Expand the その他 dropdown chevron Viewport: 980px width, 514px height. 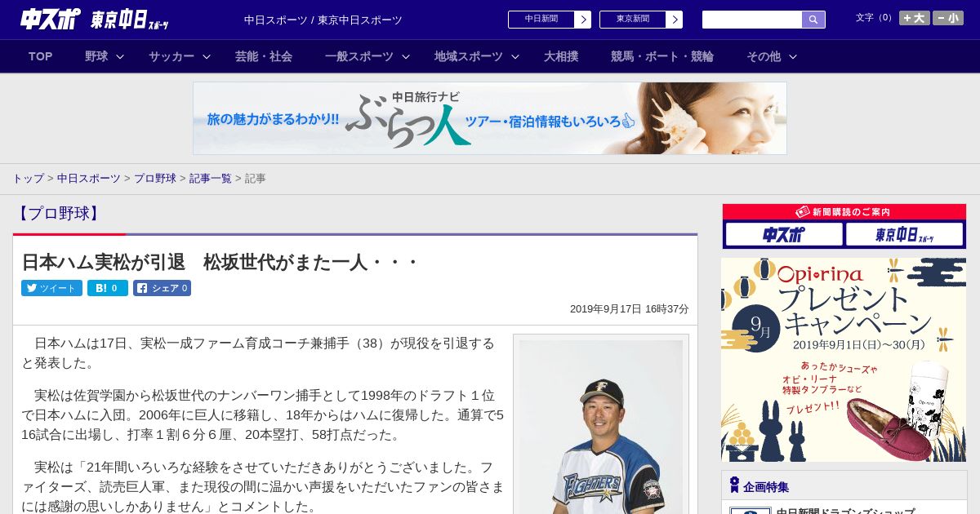point(793,56)
